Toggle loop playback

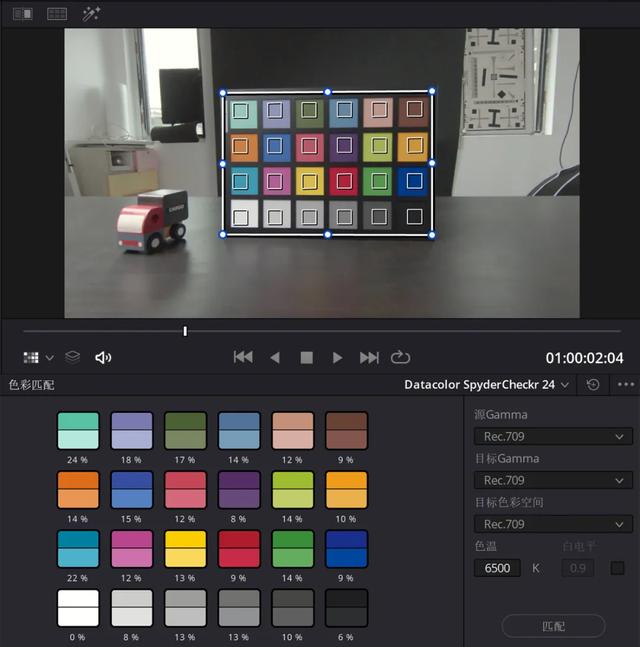[x=401, y=357]
